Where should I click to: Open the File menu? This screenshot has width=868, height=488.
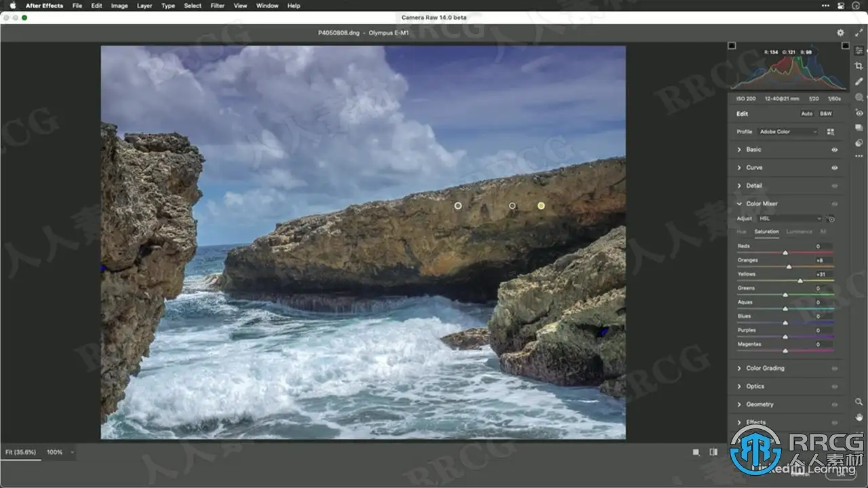(x=77, y=5)
